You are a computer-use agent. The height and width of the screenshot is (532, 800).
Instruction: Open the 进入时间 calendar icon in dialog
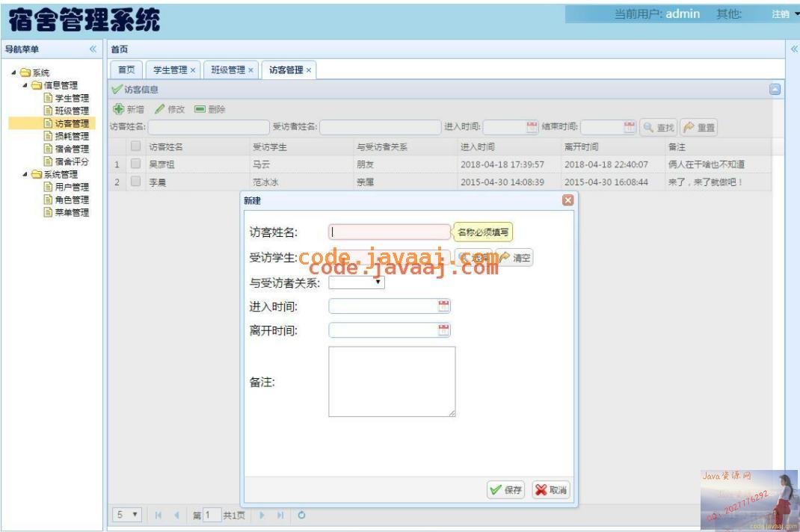click(444, 306)
